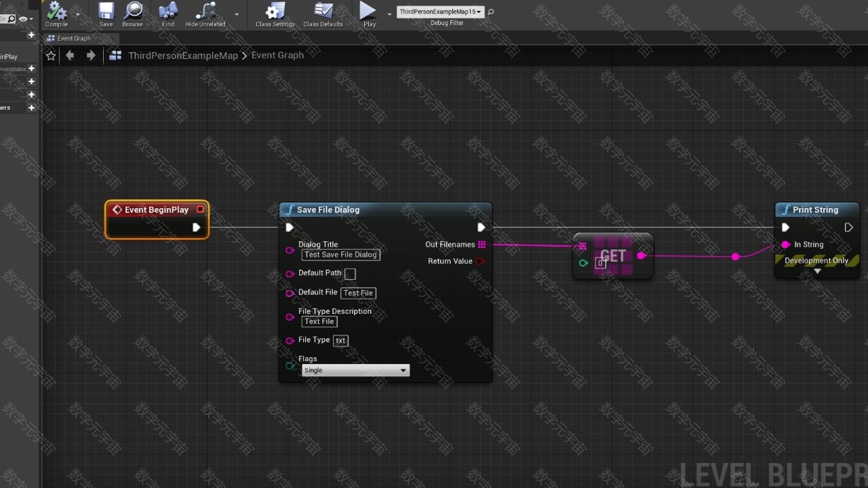The height and width of the screenshot is (488, 868).
Task: Click the Compile toolbar icon
Action: point(56,12)
